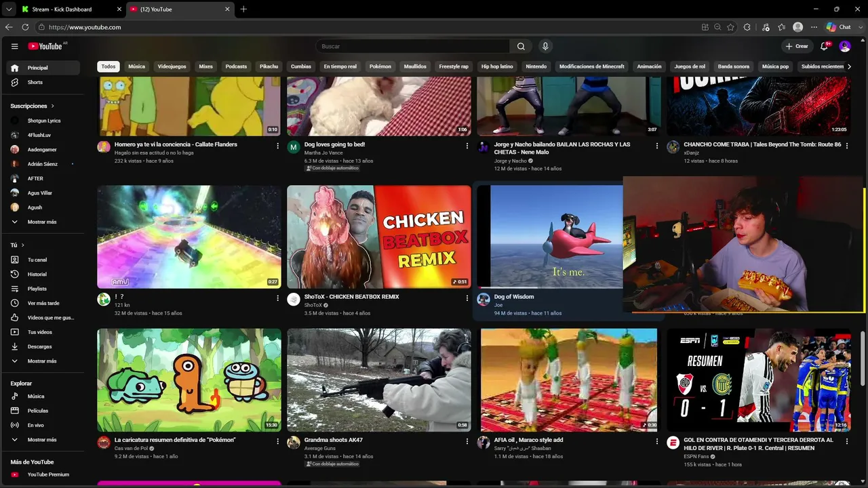This screenshot has height=488, width=868.
Task: Select the Todos filter chip
Action: coord(108,66)
